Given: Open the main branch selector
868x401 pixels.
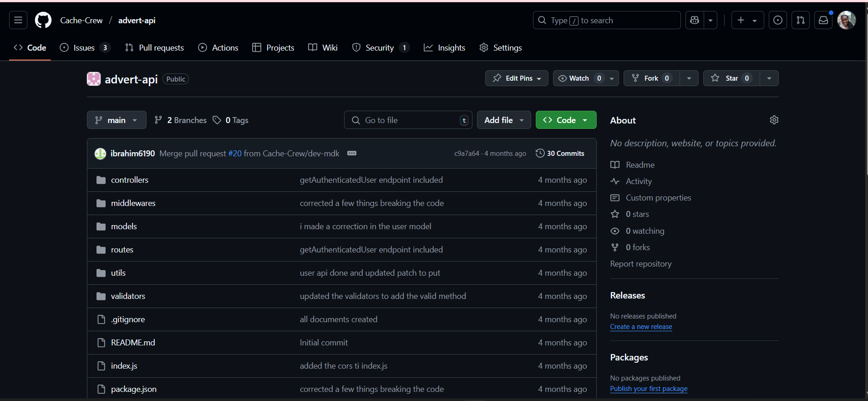Looking at the screenshot, I should (x=117, y=120).
